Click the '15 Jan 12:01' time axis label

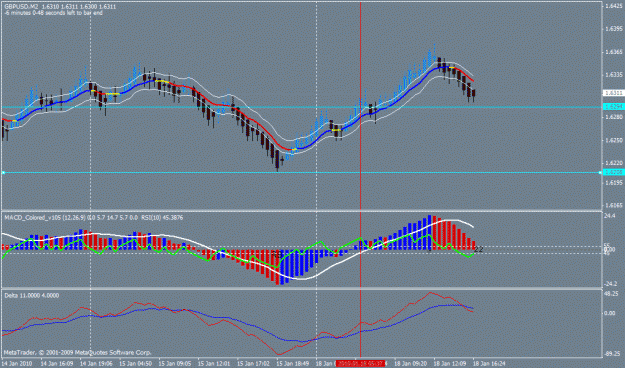point(214,364)
